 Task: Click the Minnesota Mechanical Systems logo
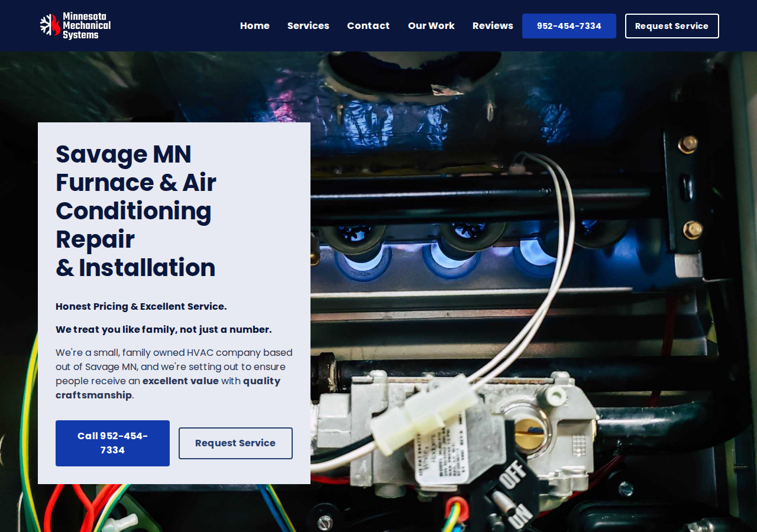point(75,26)
